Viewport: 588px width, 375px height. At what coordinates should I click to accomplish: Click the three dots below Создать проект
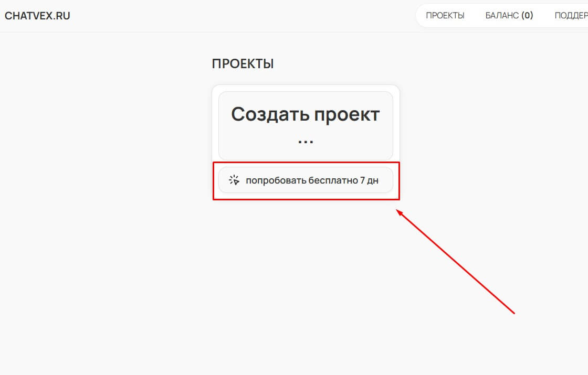(306, 141)
